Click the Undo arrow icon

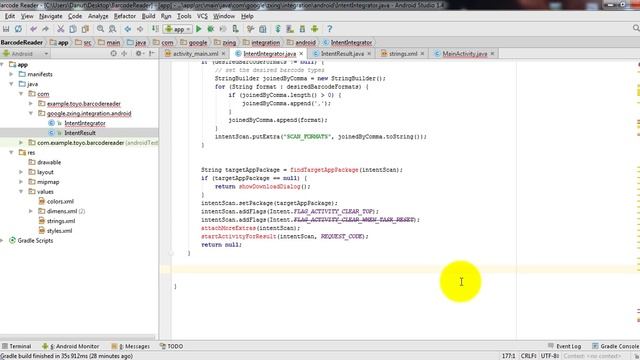pos(33,29)
